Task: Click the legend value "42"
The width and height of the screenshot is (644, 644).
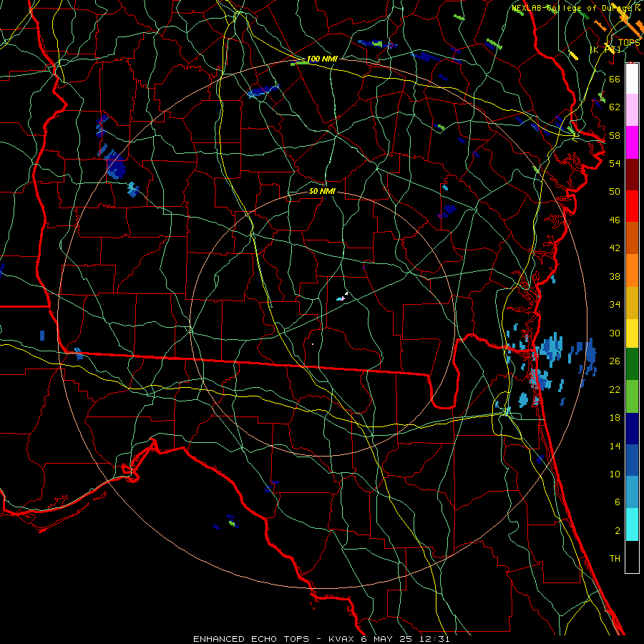Action: point(615,248)
